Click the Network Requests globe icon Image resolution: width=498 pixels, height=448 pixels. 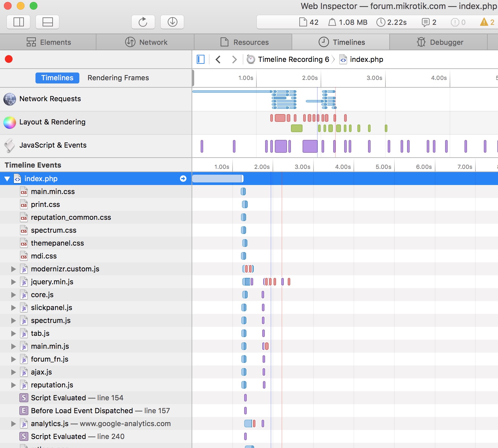pyautogui.click(x=10, y=99)
